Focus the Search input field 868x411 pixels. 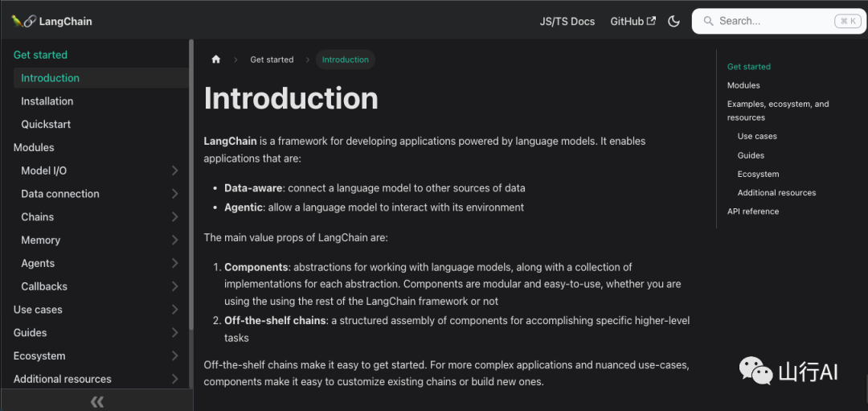777,21
